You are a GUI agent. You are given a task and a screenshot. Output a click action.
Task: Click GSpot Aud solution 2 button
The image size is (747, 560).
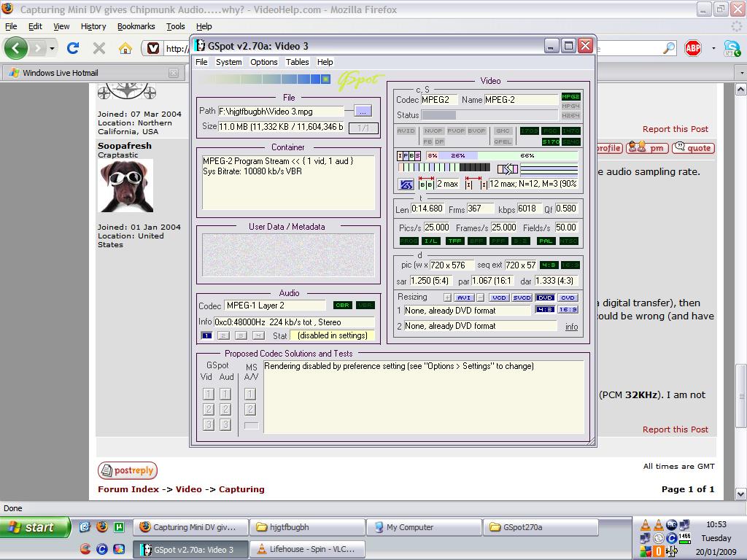point(225,409)
